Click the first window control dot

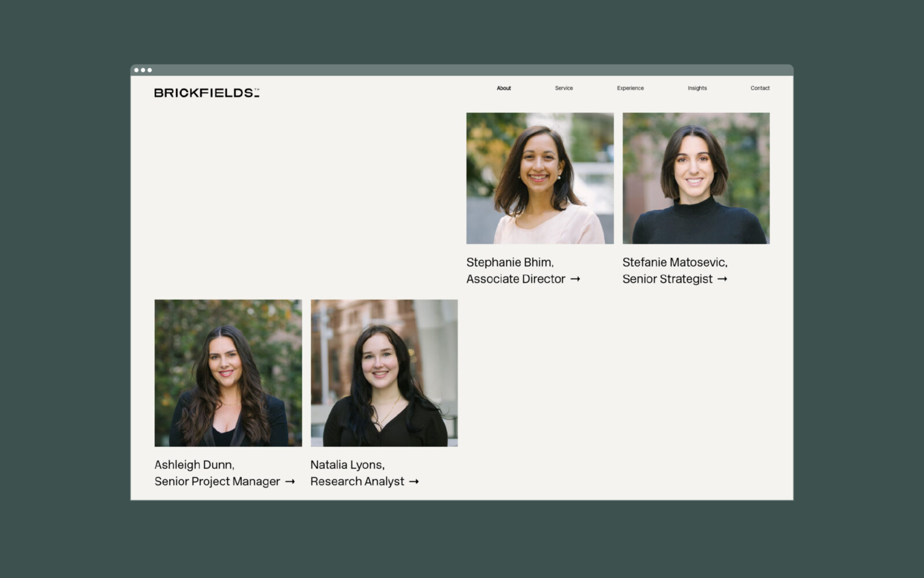(137, 70)
